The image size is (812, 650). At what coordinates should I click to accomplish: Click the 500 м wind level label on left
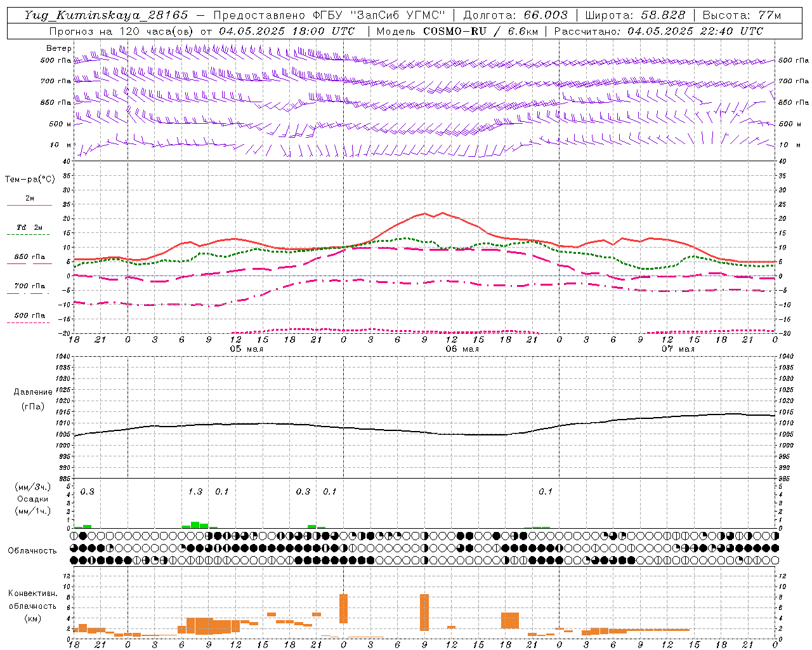[60, 124]
